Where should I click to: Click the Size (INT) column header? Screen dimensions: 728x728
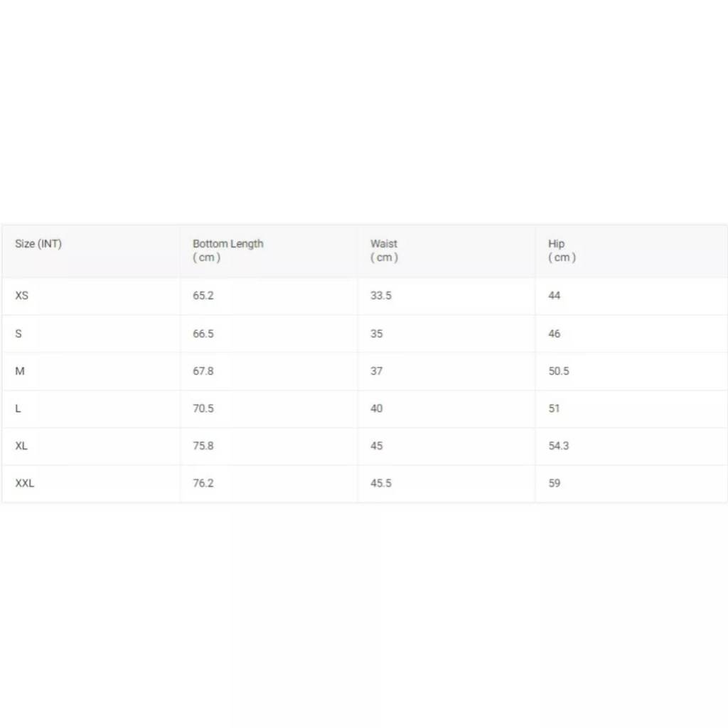coord(38,244)
